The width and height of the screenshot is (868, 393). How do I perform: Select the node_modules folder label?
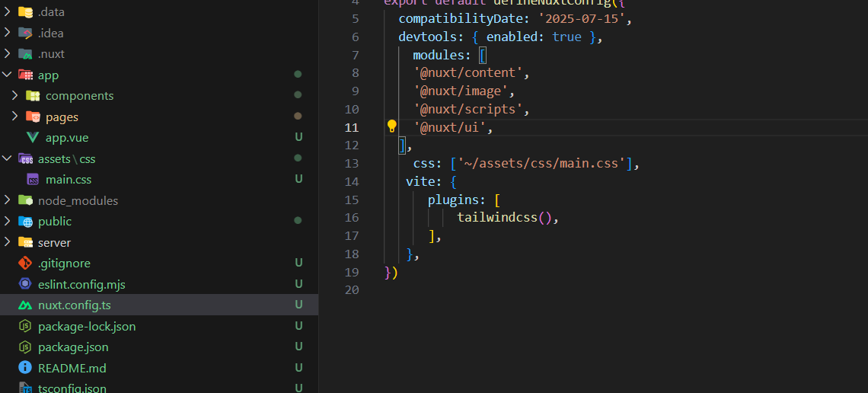click(x=78, y=200)
